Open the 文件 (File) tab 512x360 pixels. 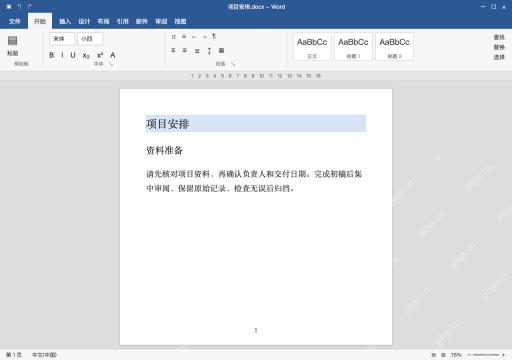point(14,21)
